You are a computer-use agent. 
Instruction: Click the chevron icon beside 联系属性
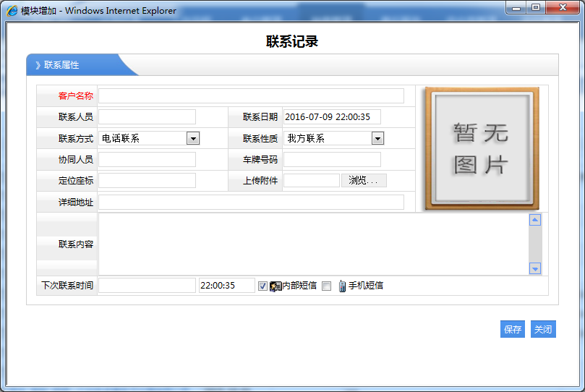[x=38, y=65]
